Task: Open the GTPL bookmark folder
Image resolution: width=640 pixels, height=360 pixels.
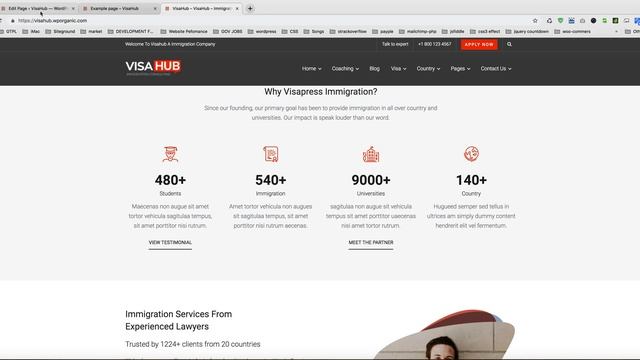Action: (x=8, y=31)
